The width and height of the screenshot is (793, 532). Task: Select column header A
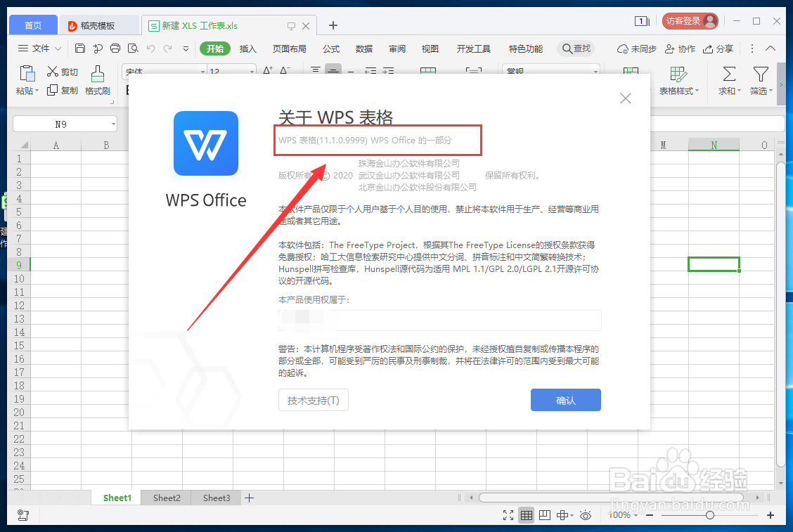point(56,145)
